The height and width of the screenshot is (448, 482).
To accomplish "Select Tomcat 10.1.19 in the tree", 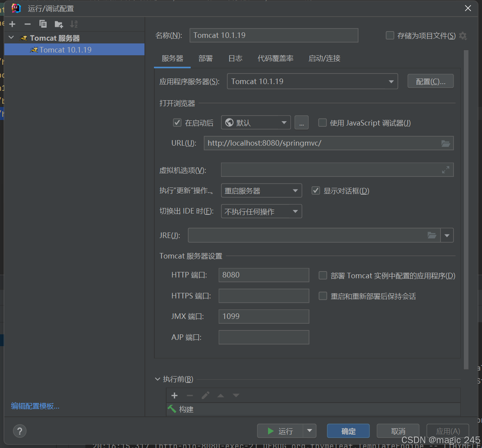I will (74, 50).
